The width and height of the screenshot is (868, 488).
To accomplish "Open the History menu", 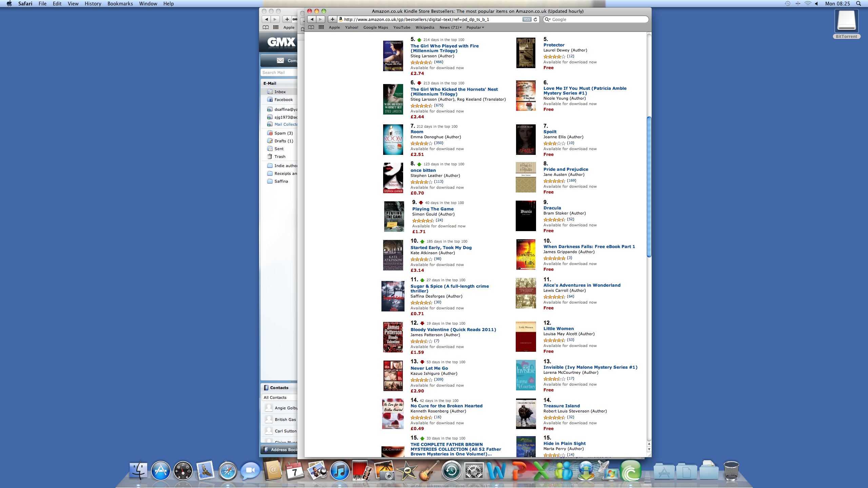I will 93,4.
